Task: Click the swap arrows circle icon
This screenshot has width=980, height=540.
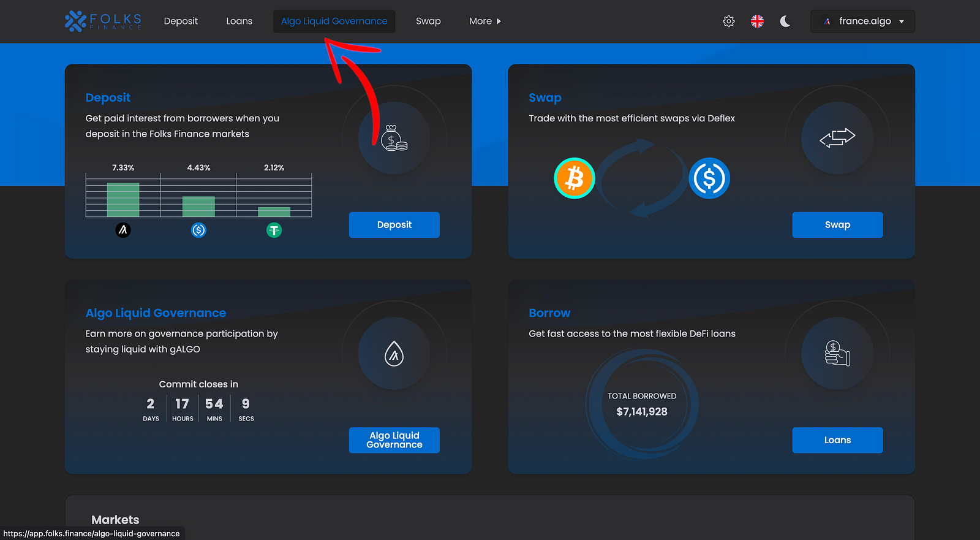Action: point(837,138)
